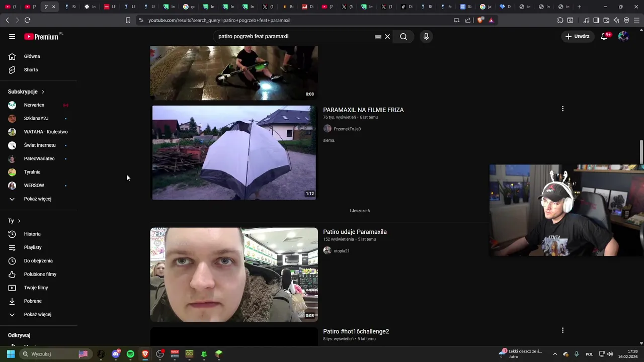Click the Brave Shields lion icon
The height and width of the screenshot is (362, 644).
tap(480, 20)
